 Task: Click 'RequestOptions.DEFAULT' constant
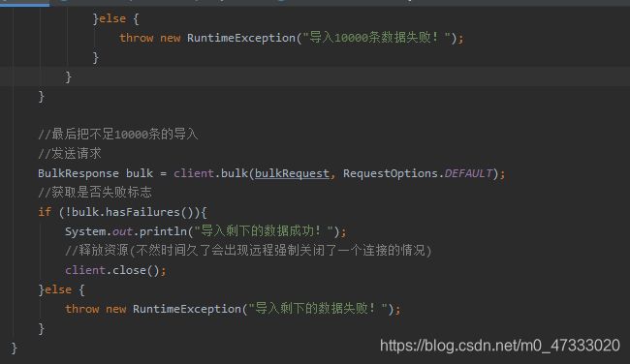pyautogui.click(x=418, y=173)
